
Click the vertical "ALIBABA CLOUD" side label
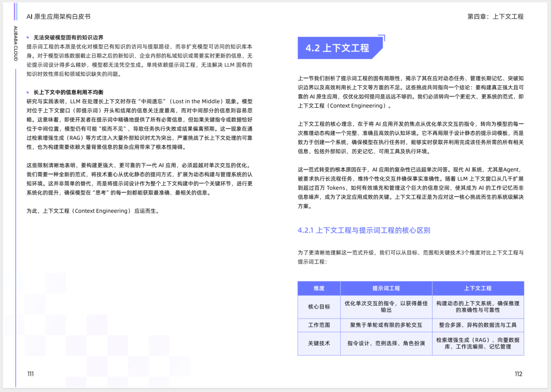pyautogui.click(x=15, y=43)
